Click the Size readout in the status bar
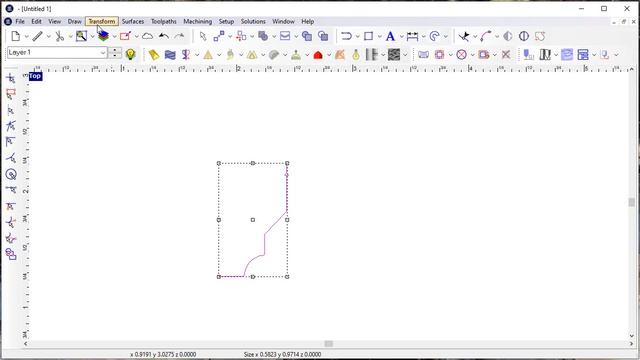Viewport: 640px width, 360px height. click(282, 354)
